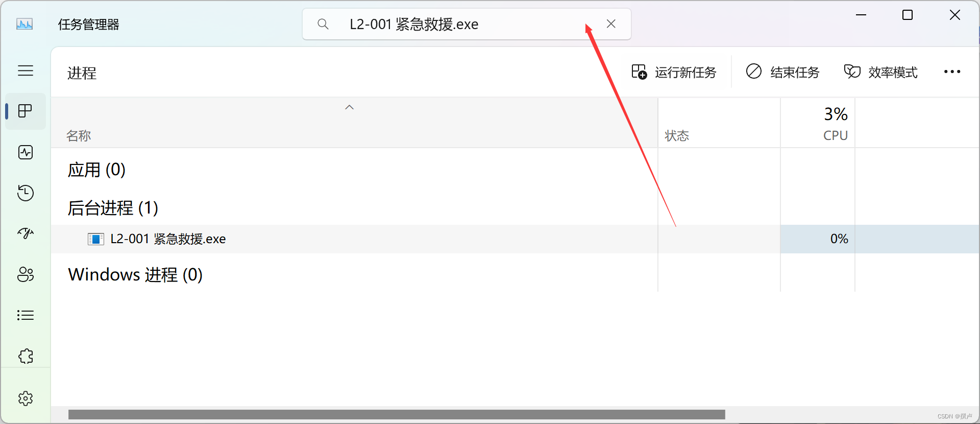Click the 后台进程 (1) group heading

coord(113,208)
